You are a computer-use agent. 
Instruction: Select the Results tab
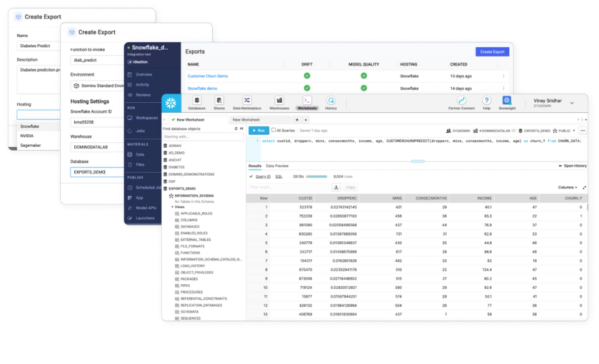coord(255,166)
